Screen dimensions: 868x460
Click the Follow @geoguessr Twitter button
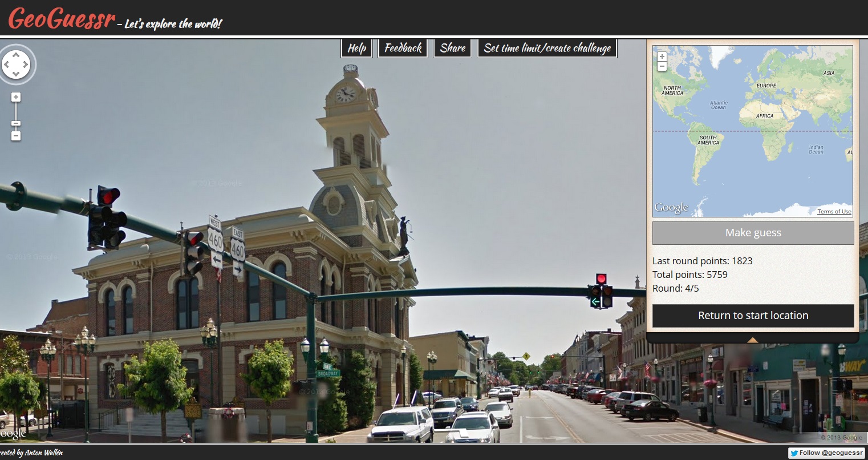(x=826, y=453)
